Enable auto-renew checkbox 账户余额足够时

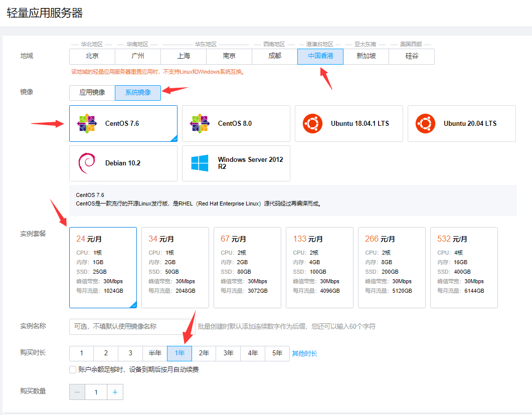[x=73, y=369]
